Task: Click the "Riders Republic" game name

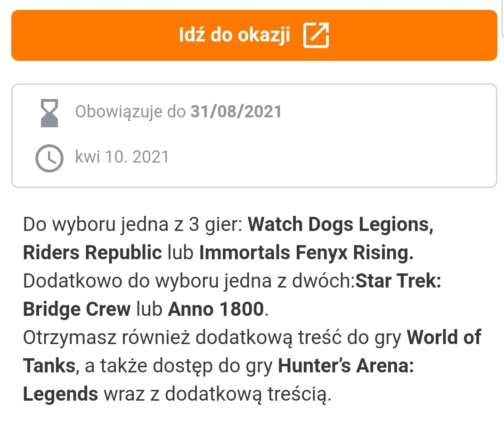Action: pos(92,253)
